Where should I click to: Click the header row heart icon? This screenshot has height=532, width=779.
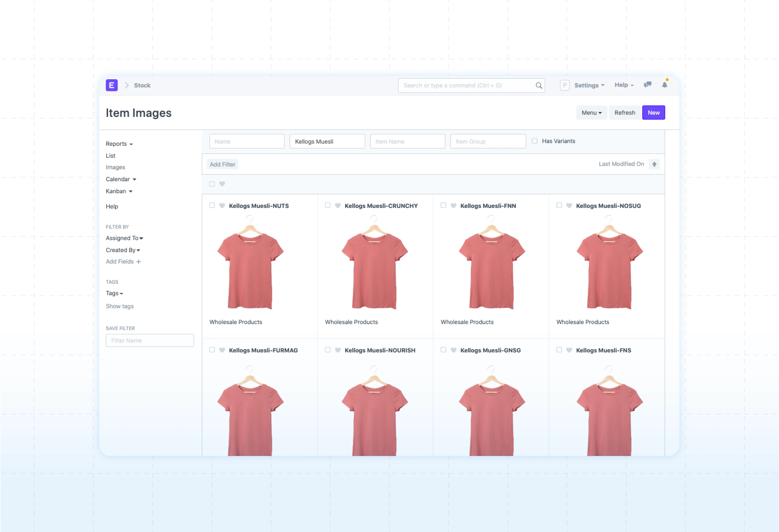click(x=222, y=184)
